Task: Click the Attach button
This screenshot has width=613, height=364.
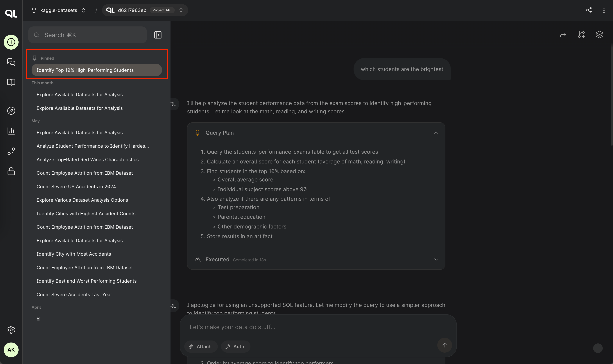Action: (201, 347)
